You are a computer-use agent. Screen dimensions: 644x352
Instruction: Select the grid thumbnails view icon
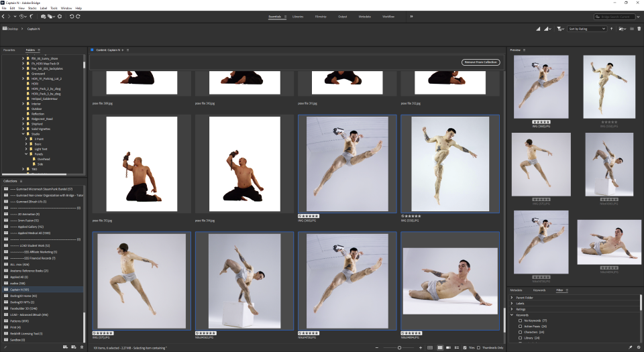pos(440,347)
